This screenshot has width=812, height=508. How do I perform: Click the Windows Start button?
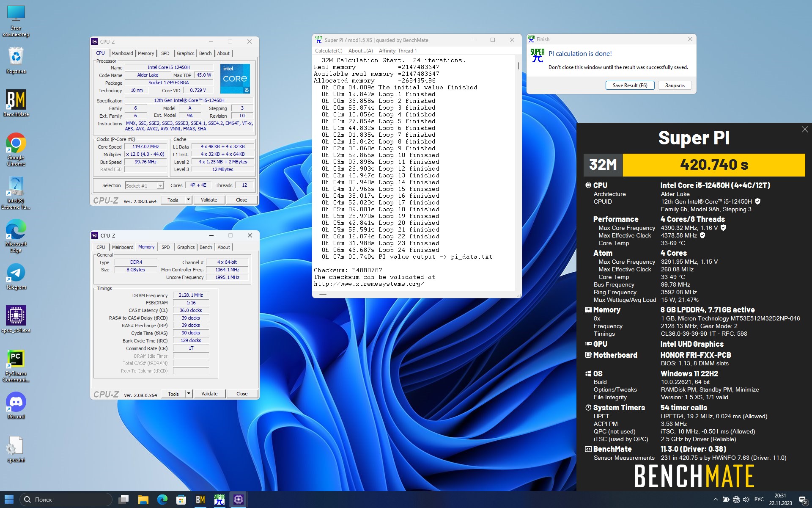coord(9,500)
